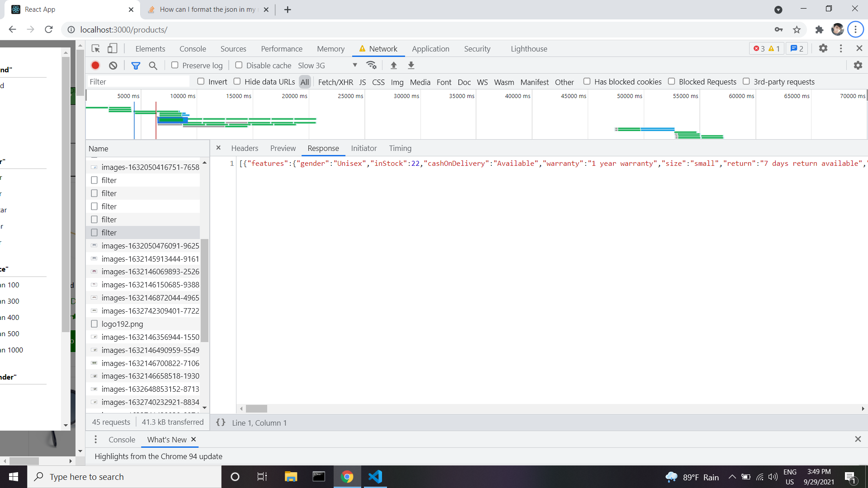Switch to the Headers tab

(245, 148)
